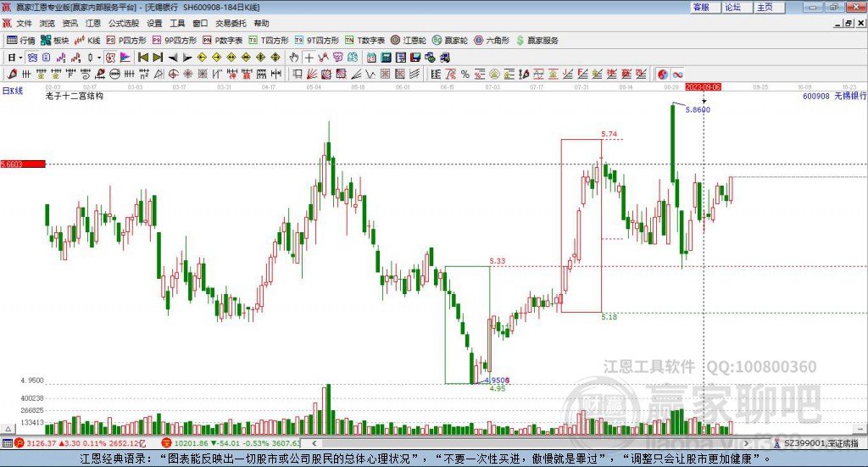Select the red crosshair circle tool

[173, 74]
